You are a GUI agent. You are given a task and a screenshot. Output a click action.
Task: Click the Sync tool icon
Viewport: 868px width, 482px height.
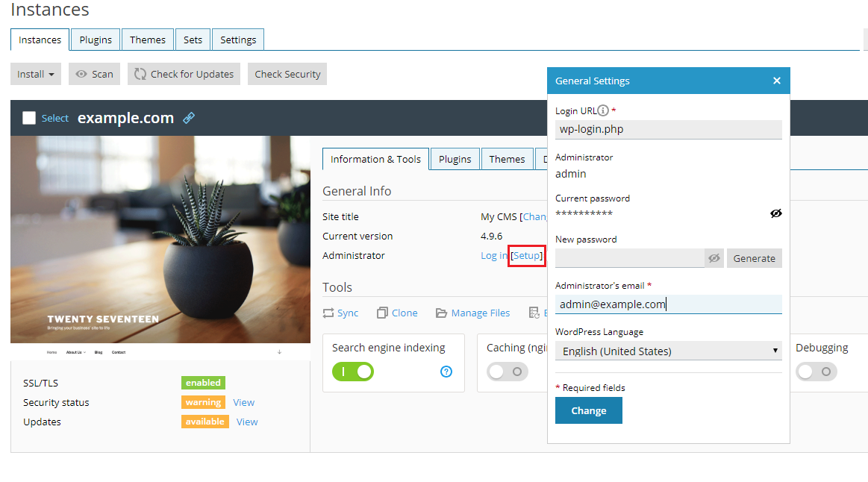(x=329, y=313)
